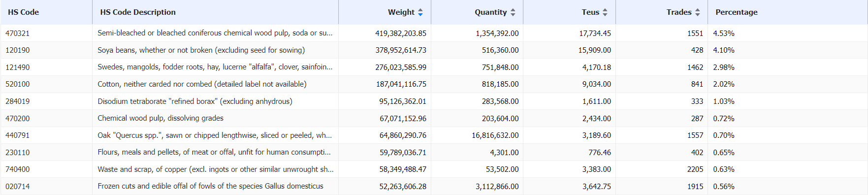868x195 pixels.
Task: Select percentage value 0.56%
Action: tap(724, 187)
